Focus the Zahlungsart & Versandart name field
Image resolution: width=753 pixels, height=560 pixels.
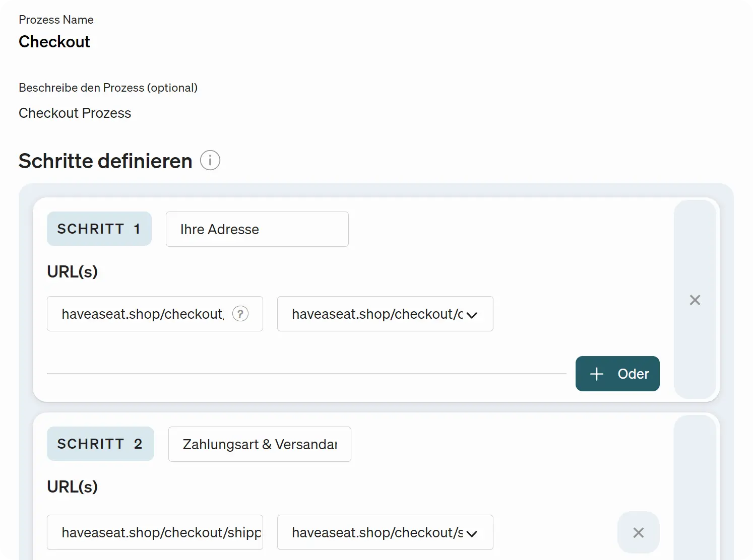click(260, 444)
